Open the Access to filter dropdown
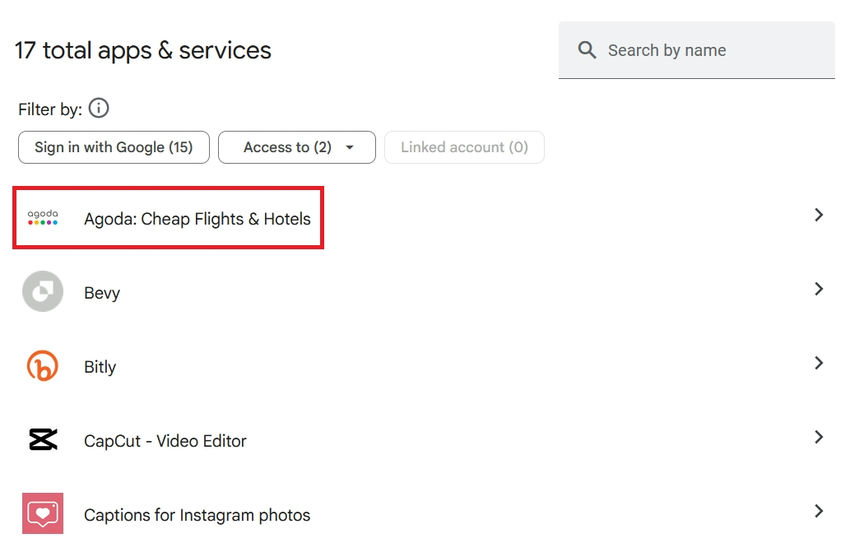850x543 pixels. (297, 147)
